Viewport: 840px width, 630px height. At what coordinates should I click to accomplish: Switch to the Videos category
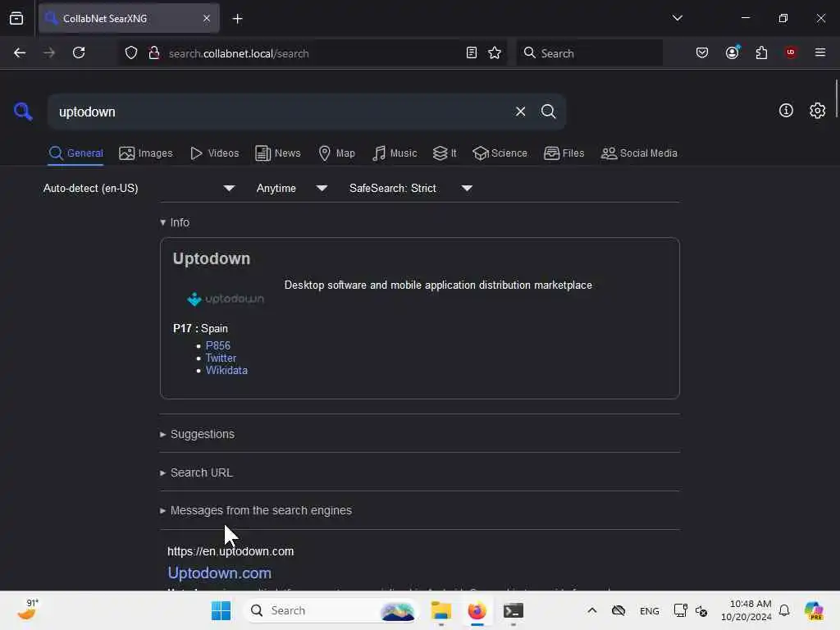coord(214,153)
